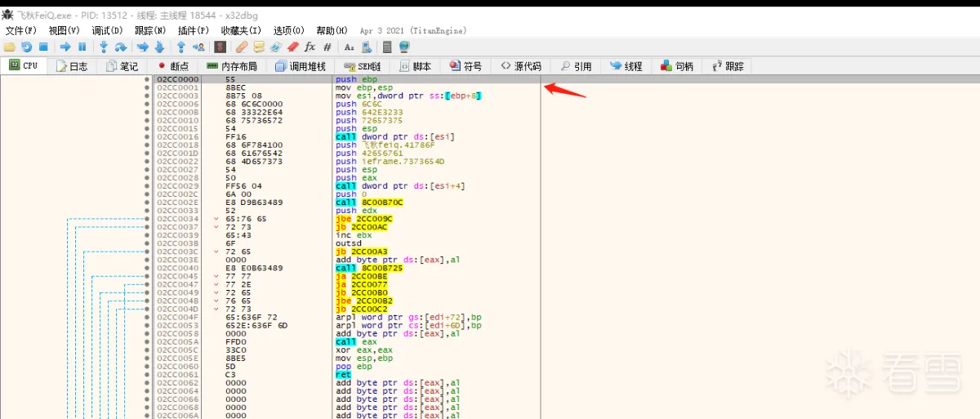Image resolution: width=980 pixels, height=419 pixels.
Task: Toggle breakpoint dot at address 02CC0016
Action: tap(147, 136)
